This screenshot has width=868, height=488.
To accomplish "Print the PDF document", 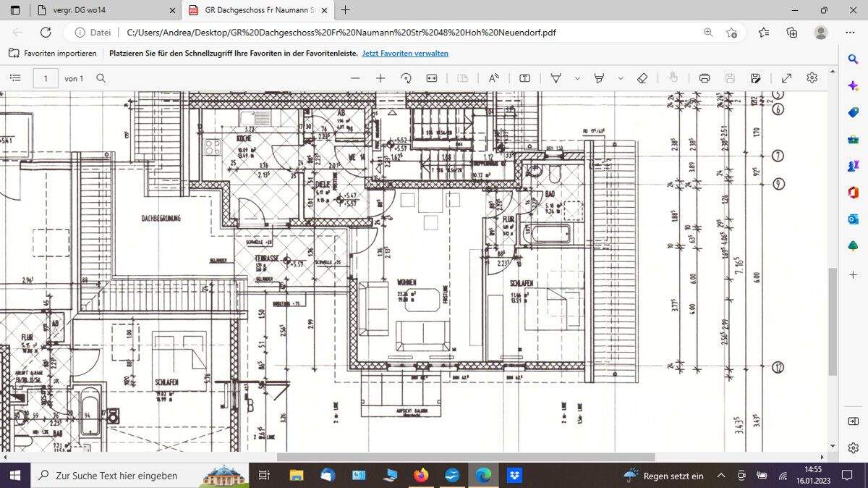I will (x=705, y=78).
